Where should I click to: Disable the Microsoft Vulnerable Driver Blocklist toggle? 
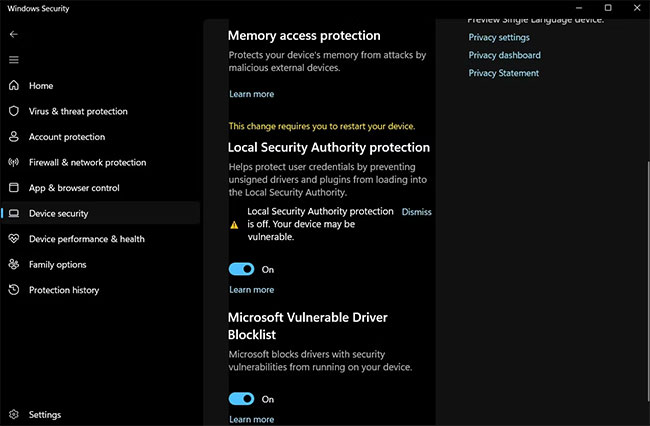pos(241,399)
